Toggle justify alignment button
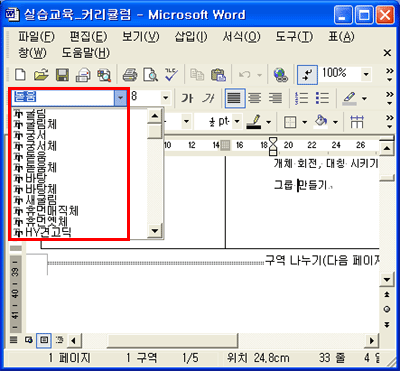This screenshot has width=400, height=371. coord(235,98)
